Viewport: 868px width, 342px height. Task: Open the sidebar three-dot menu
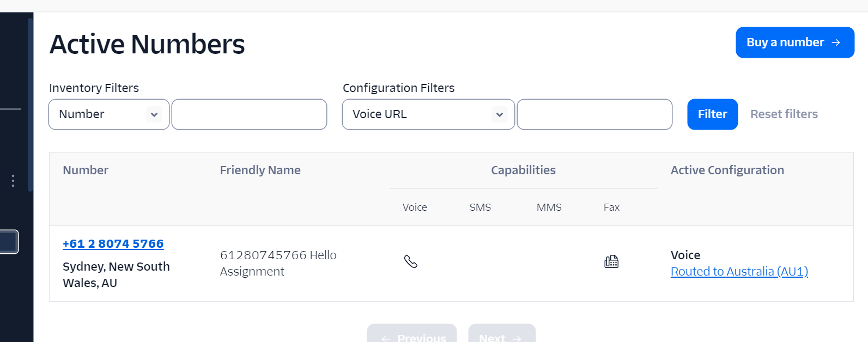(13, 181)
